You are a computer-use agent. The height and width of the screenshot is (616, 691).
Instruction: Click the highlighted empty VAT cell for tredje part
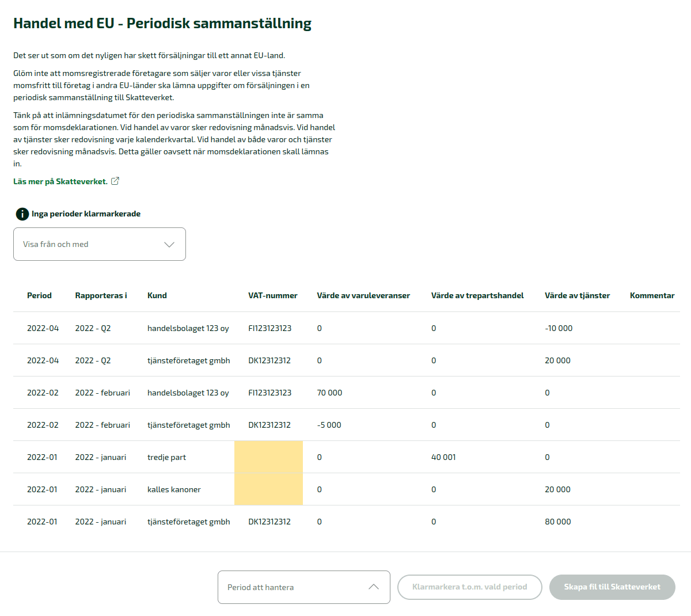point(268,457)
